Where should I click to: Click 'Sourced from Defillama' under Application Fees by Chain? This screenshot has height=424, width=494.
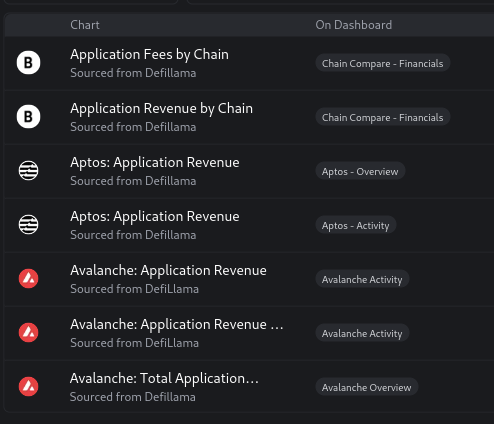[133, 73]
